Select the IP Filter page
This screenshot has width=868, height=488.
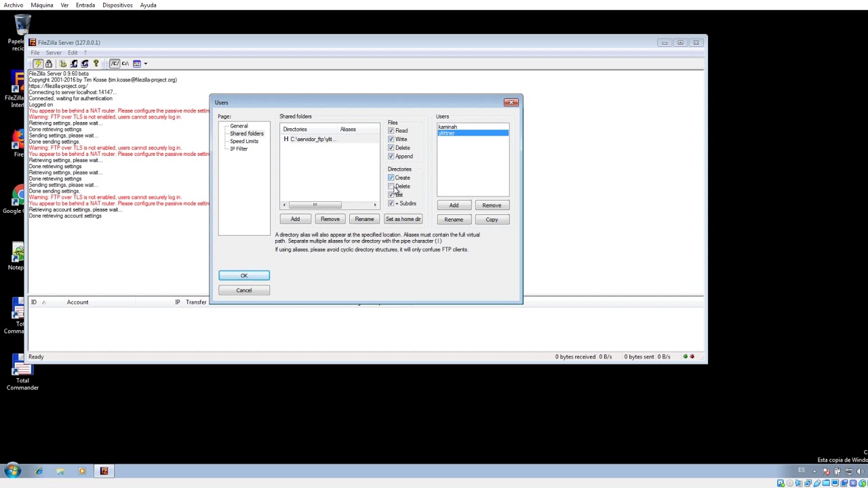click(239, 148)
